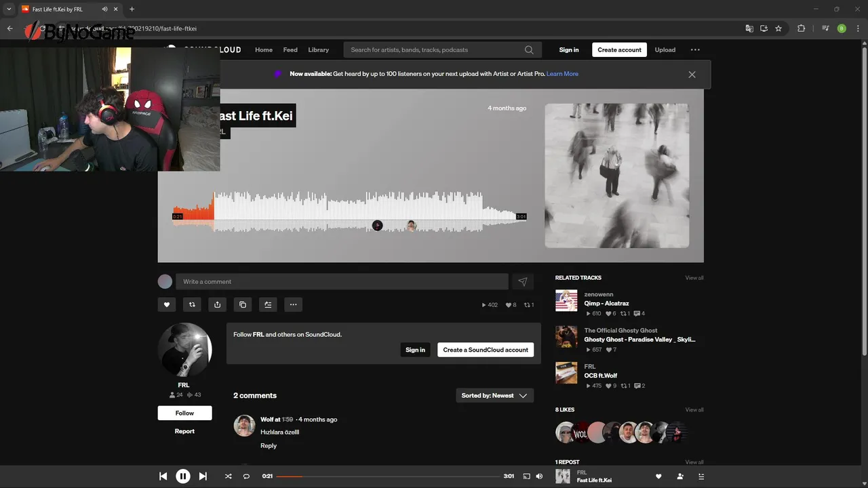868x488 pixels.
Task: Click the 1:59 timestamp in Wolf's comment
Action: point(288,420)
